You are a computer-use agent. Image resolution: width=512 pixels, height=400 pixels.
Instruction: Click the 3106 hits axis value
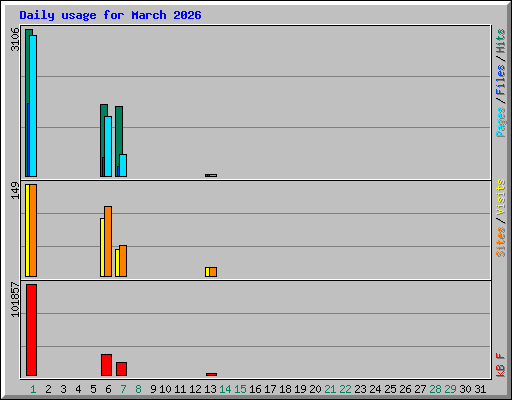tap(15, 39)
